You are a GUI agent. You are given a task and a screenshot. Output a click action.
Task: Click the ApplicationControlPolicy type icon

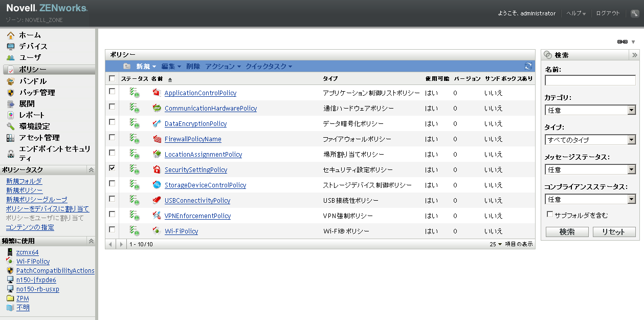(157, 93)
